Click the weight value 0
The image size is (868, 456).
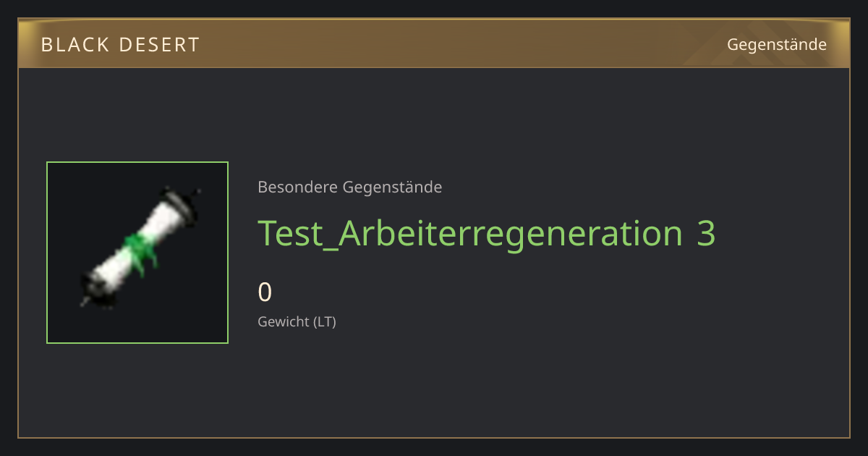pos(265,292)
